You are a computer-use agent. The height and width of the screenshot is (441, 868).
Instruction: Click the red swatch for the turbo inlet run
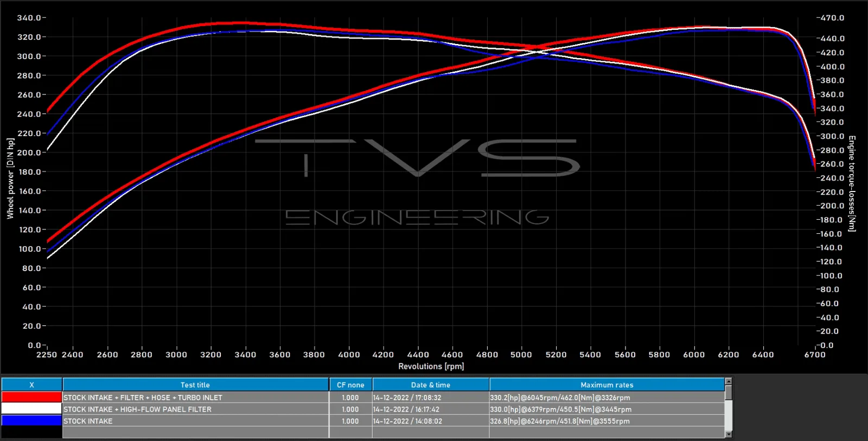click(31, 397)
